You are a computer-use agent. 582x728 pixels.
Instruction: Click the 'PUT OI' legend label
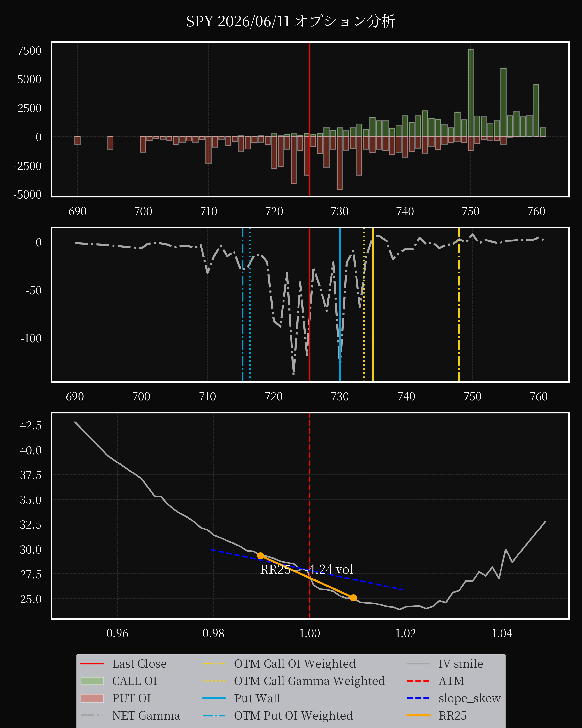tap(132, 698)
